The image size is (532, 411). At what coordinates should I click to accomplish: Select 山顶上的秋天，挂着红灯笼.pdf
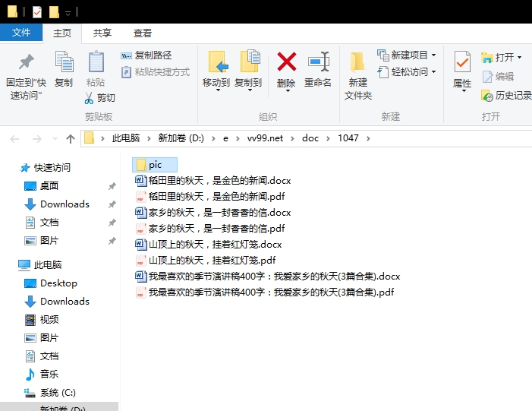pyautogui.click(x=206, y=261)
